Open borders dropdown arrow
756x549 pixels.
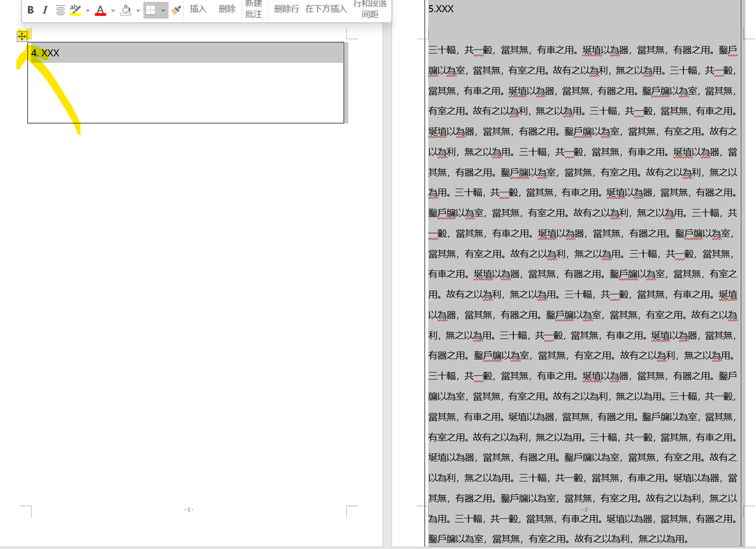point(163,10)
